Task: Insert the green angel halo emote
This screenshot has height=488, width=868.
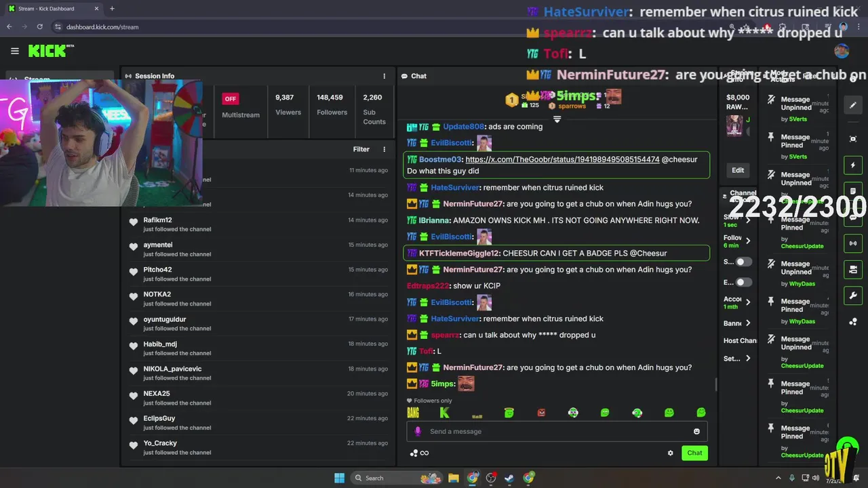Action: (x=509, y=412)
